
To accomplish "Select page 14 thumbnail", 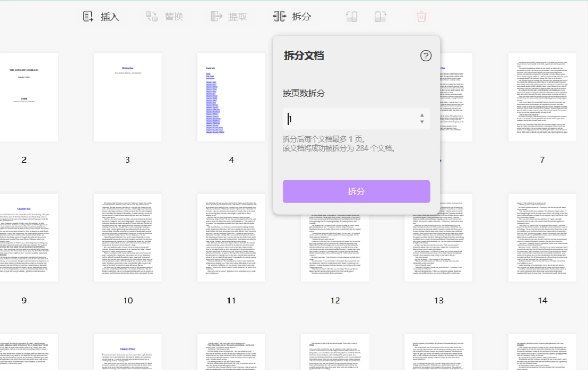I will [x=542, y=237].
